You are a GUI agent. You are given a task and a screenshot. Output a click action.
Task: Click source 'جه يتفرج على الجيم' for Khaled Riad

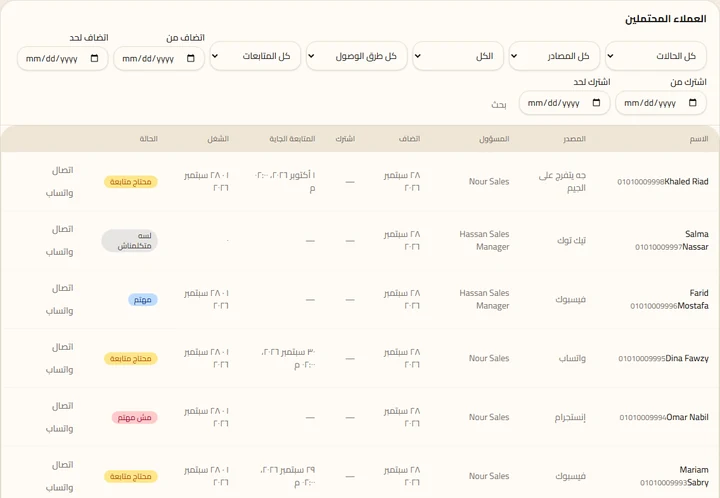pyautogui.click(x=562, y=181)
